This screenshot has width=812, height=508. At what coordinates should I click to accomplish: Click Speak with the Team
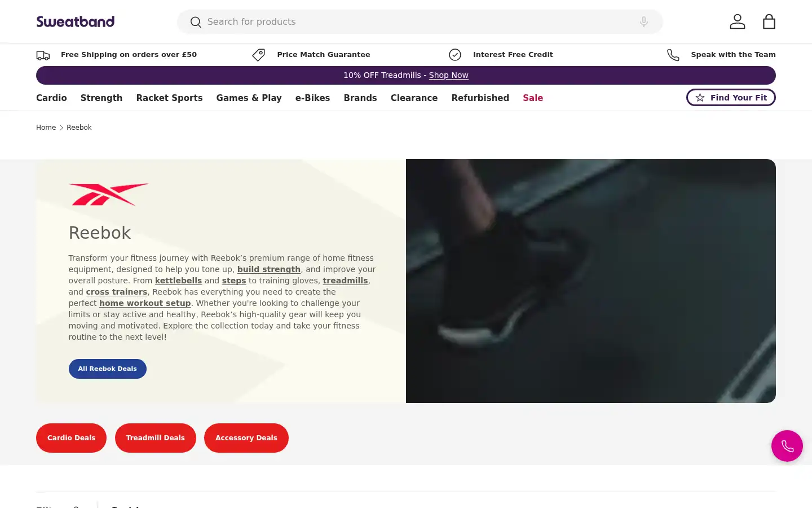733,55
